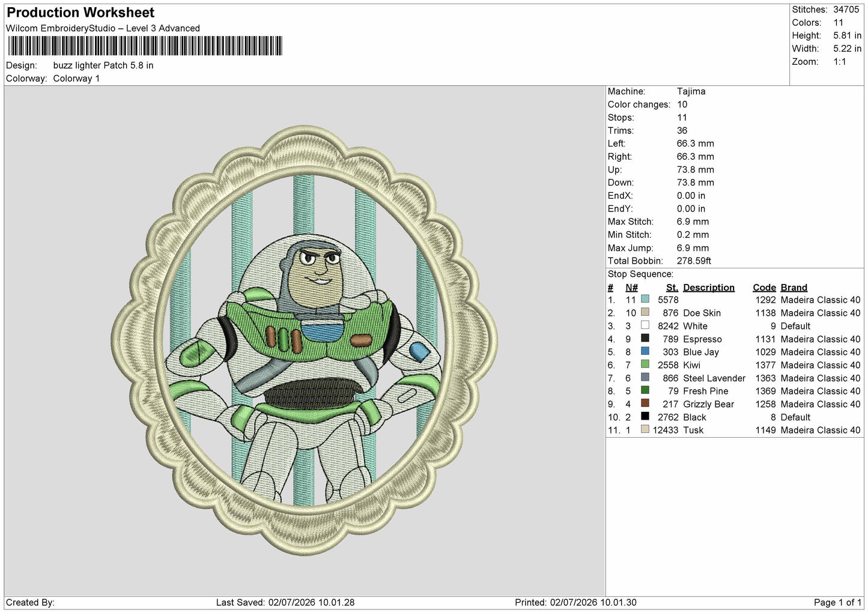Click the Blue Jay color swatch
This screenshot has width=868, height=613.
(645, 351)
